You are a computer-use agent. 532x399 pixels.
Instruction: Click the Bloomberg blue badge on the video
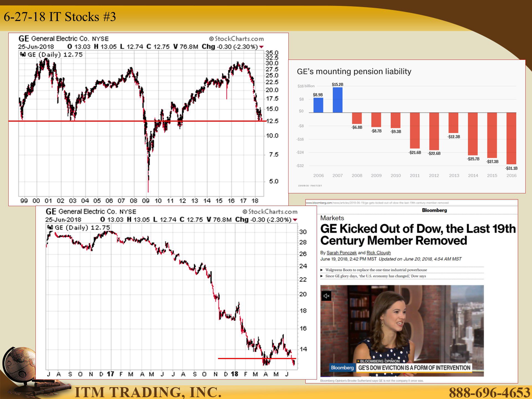[342, 368]
